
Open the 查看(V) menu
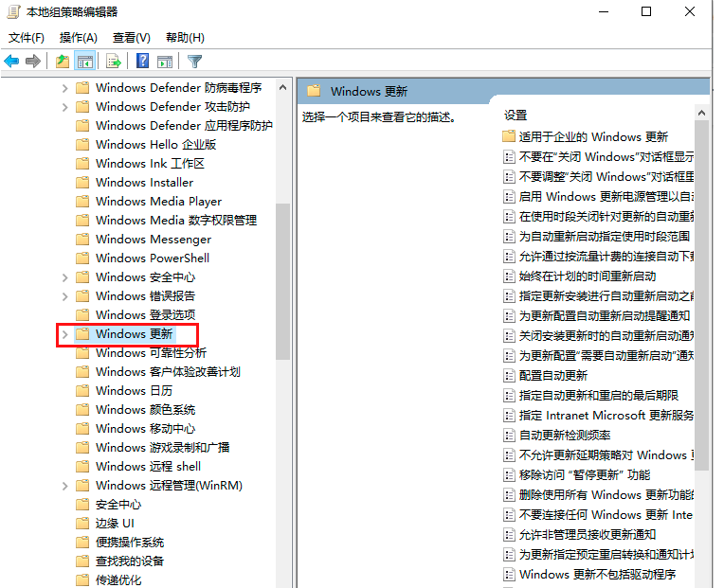(131, 38)
